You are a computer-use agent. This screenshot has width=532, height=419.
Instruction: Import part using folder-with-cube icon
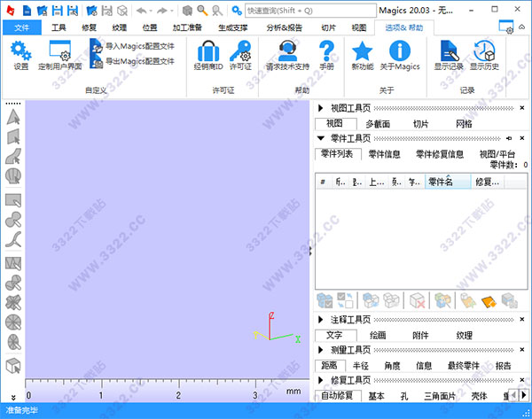(91, 11)
